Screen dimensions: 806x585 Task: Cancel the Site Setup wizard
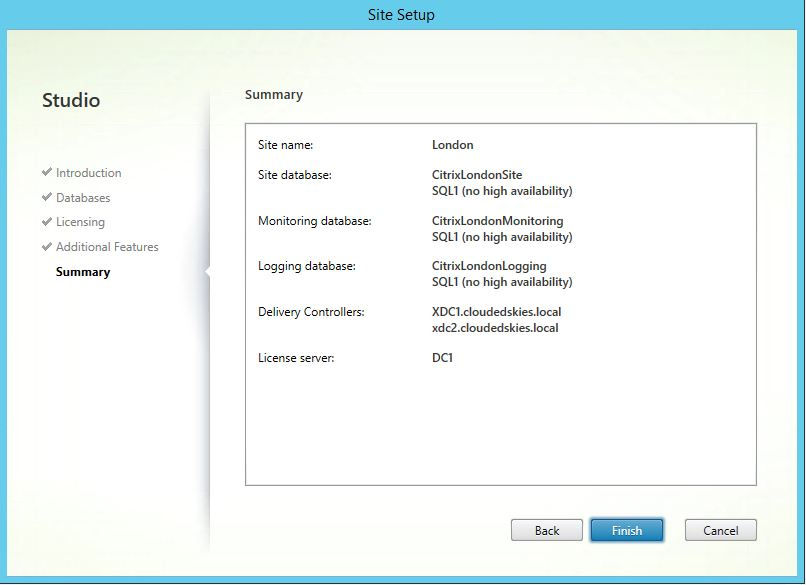coord(721,530)
